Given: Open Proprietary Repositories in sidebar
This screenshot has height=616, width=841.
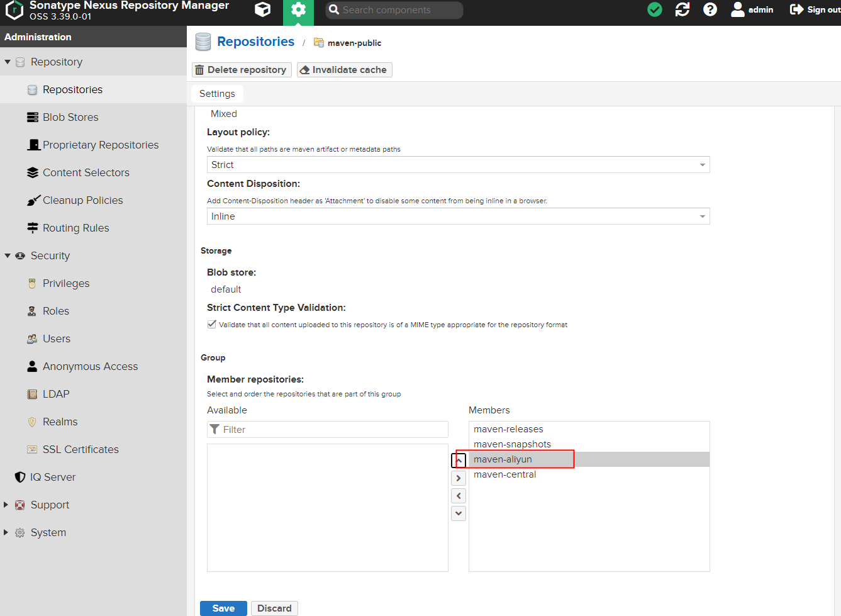Looking at the screenshot, I should coord(93,145).
